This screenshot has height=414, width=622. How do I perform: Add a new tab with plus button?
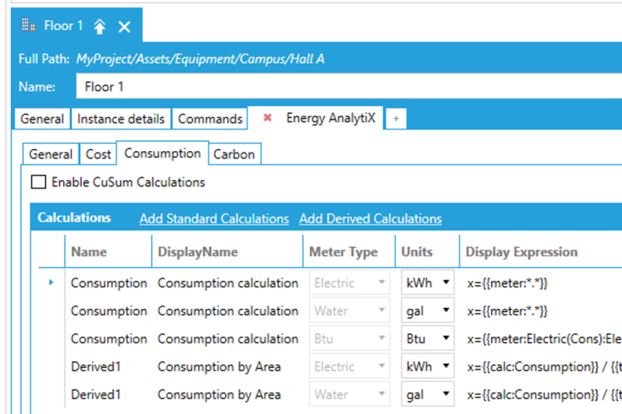(x=396, y=119)
